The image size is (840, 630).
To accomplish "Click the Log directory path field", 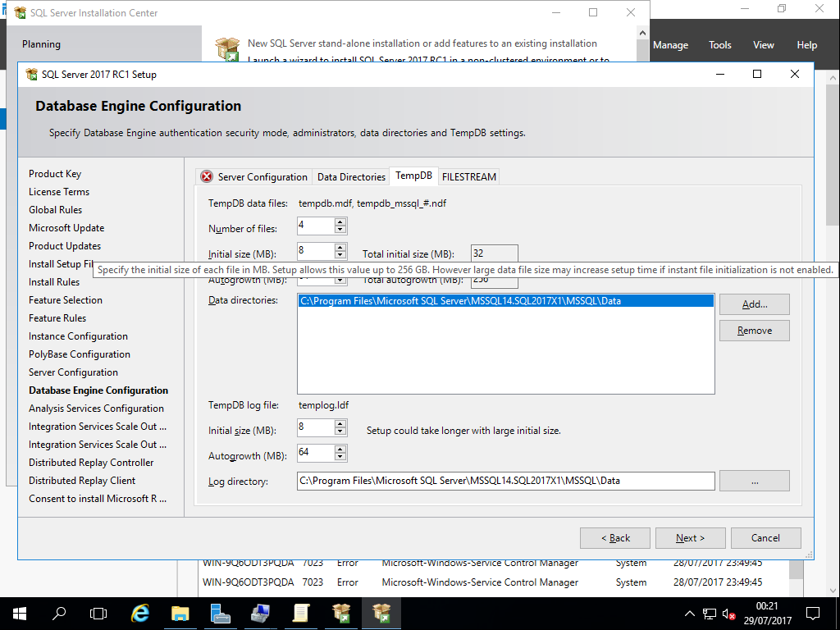I will (505, 481).
